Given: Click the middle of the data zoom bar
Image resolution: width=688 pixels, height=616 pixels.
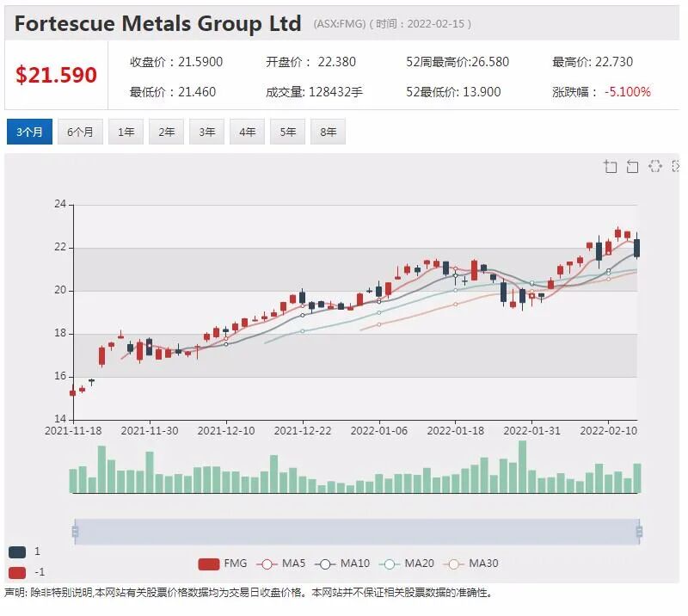Looking at the screenshot, I should point(357,532).
